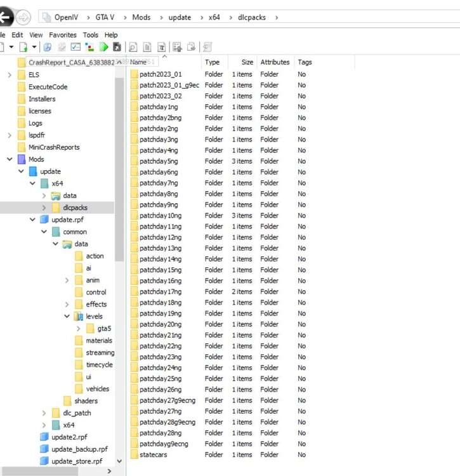This screenshot has width=460, height=476.
Task: Click the magnifier document search icon
Action: (133, 47)
